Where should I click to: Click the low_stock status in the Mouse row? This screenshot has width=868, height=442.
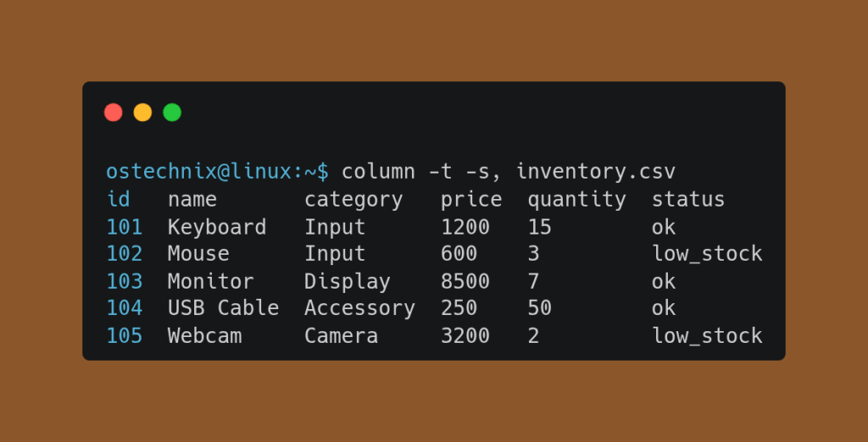(x=707, y=254)
